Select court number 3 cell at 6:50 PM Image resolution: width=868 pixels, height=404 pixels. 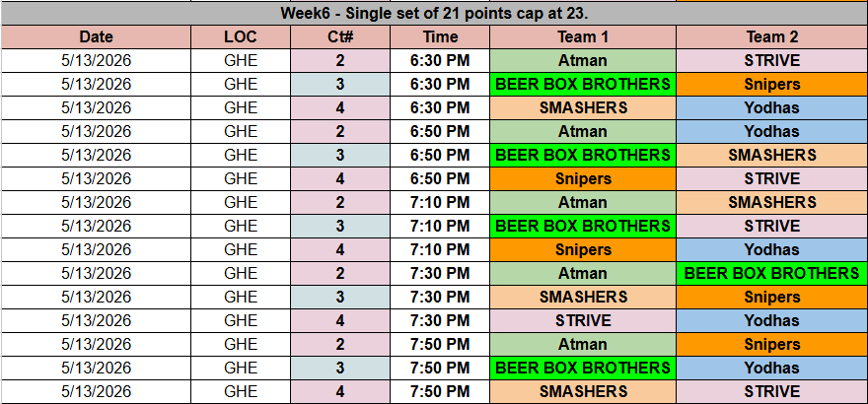pyautogui.click(x=340, y=155)
